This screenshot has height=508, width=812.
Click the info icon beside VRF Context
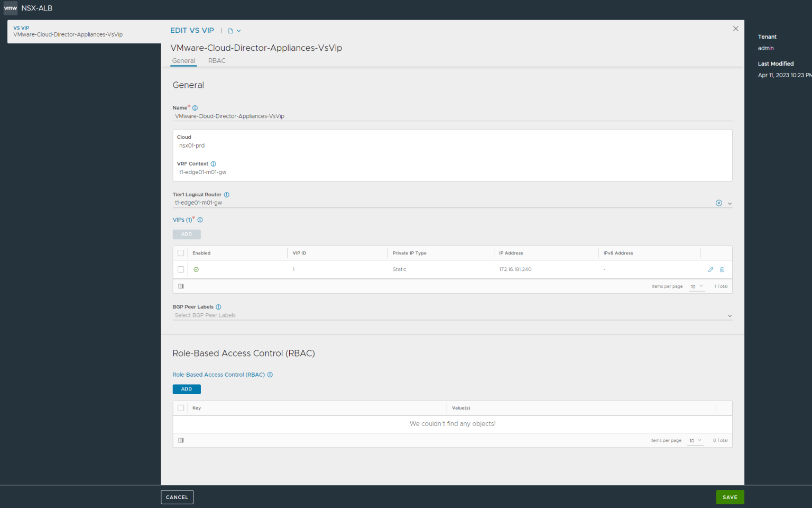pyautogui.click(x=213, y=164)
